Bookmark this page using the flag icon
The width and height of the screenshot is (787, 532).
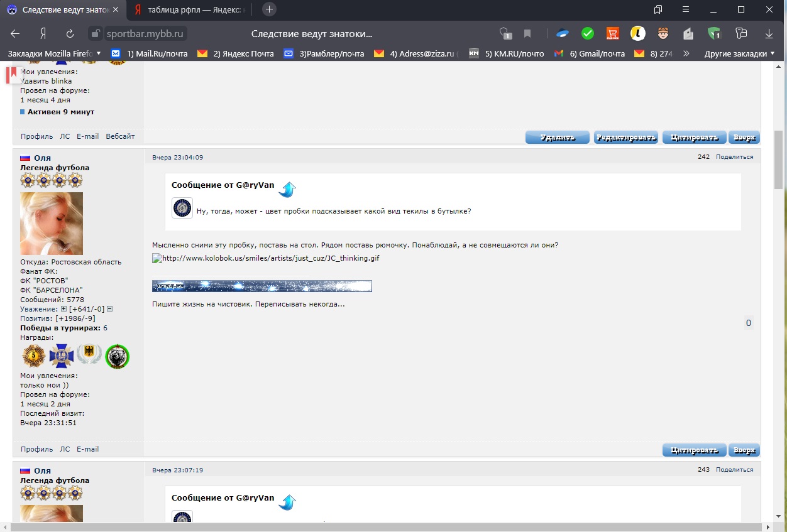coord(527,34)
